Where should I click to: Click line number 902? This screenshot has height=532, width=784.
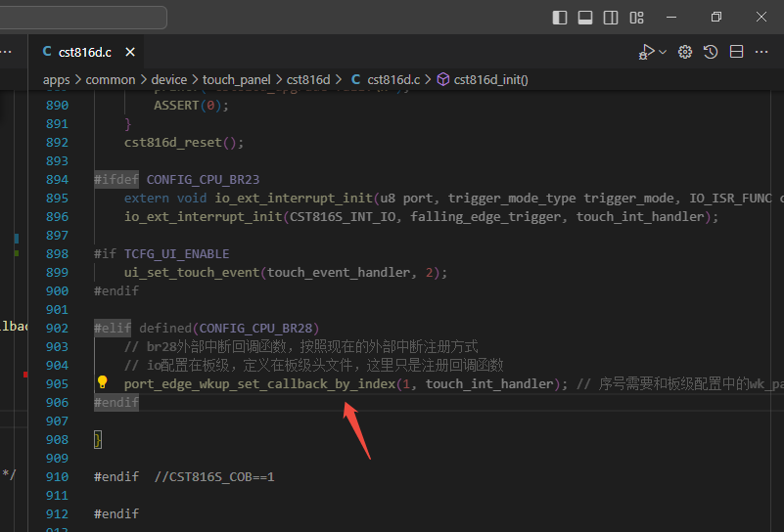(x=57, y=329)
